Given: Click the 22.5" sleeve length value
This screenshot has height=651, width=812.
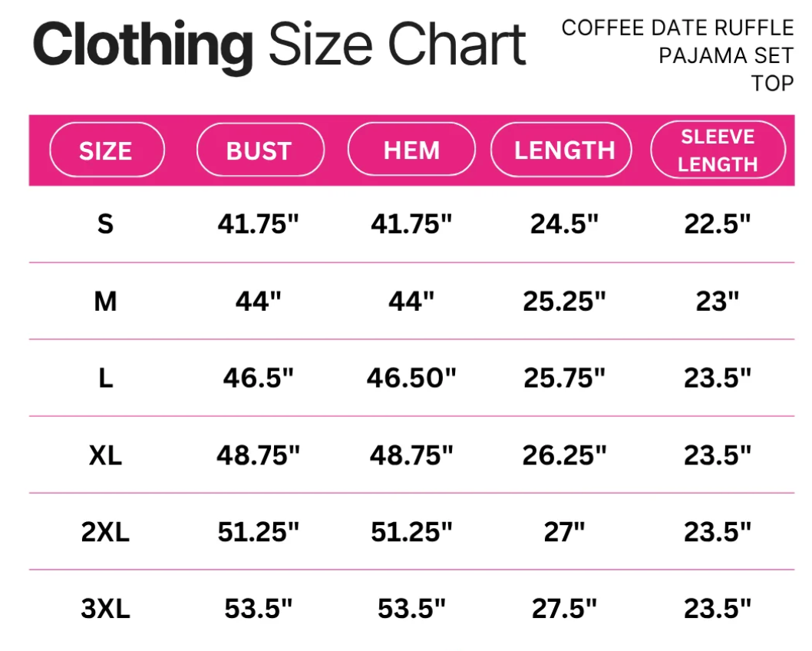Looking at the screenshot, I should (718, 223).
